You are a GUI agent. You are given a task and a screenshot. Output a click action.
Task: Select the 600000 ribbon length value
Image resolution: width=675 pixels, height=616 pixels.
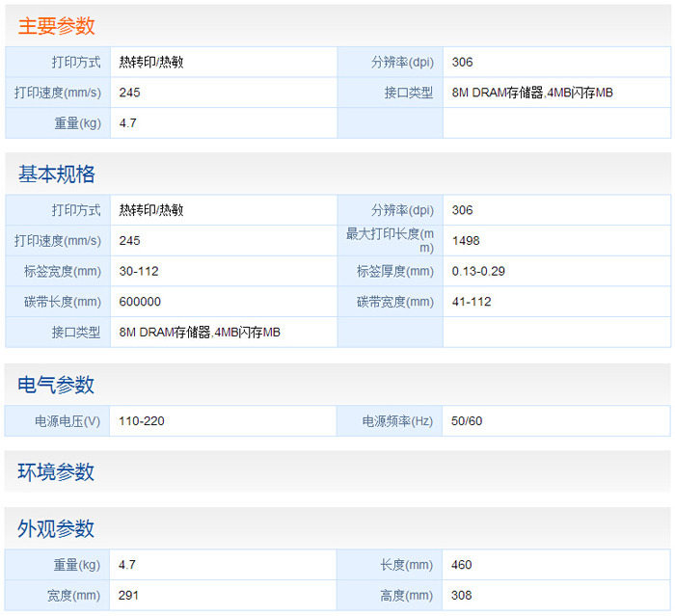(x=140, y=302)
